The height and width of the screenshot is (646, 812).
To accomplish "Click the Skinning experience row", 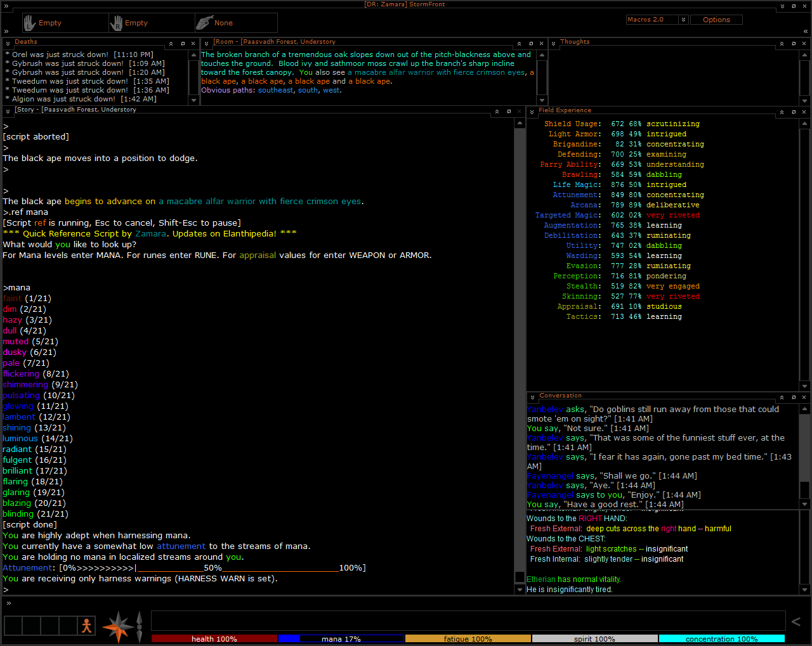I will pyautogui.click(x=631, y=297).
